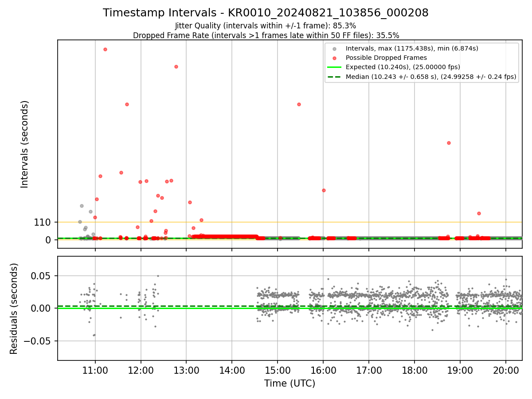This screenshot has width=532, height=399.
Task: Click legend entry "Expected (10.240s), (25.00000 fps)"
Action: [403, 67]
